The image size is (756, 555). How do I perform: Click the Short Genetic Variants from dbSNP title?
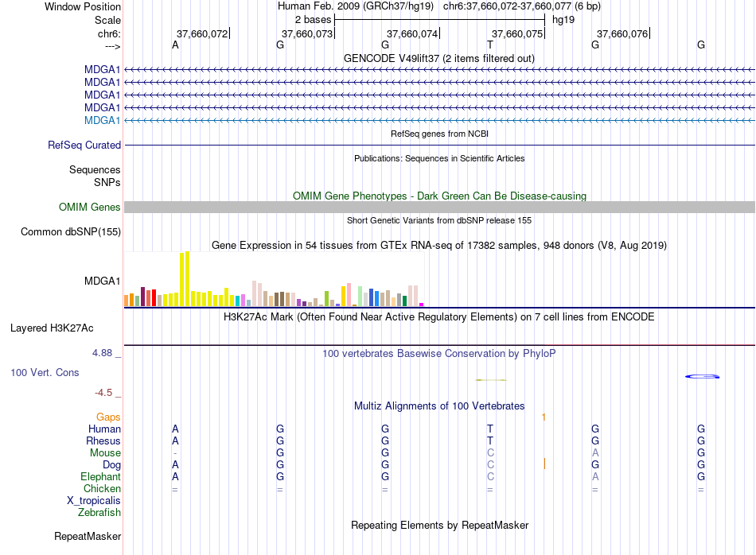[439, 220]
